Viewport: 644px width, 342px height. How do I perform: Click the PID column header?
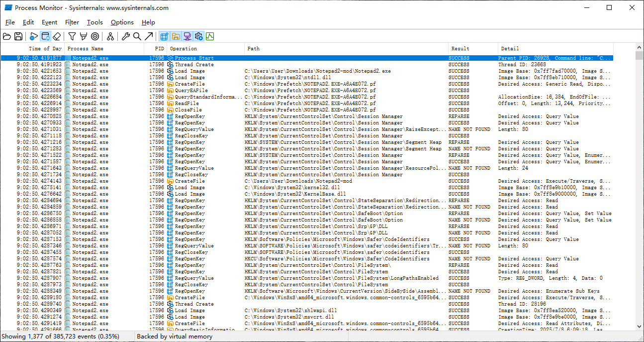coord(155,49)
